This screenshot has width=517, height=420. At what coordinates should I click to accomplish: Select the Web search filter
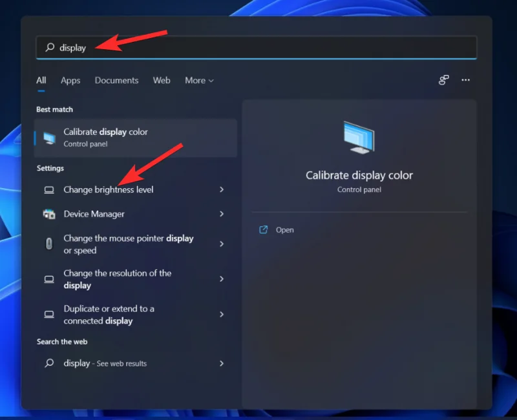tap(161, 80)
